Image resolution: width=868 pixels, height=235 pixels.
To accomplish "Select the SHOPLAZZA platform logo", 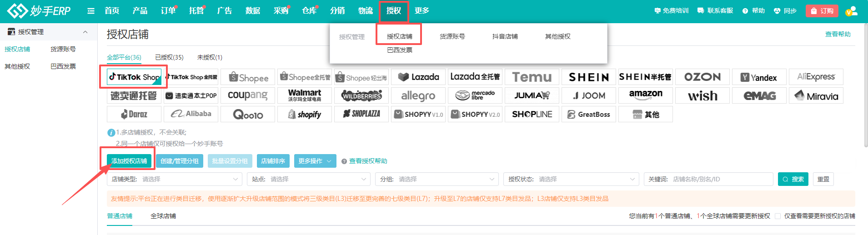I will tap(361, 114).
